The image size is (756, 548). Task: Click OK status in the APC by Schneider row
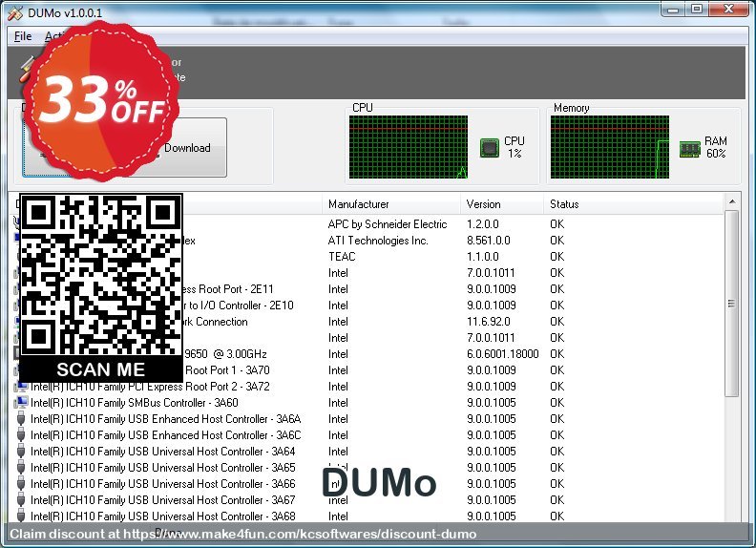[556, 224]
